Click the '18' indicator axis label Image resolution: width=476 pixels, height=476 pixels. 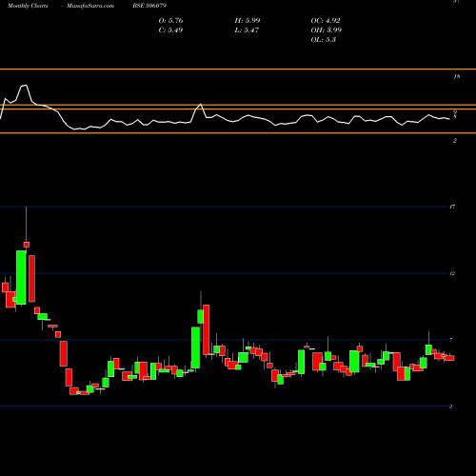[x=456, y=76]
